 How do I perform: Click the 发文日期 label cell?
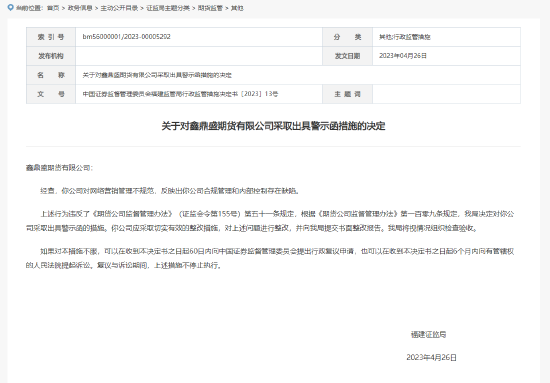coord(347,56)
